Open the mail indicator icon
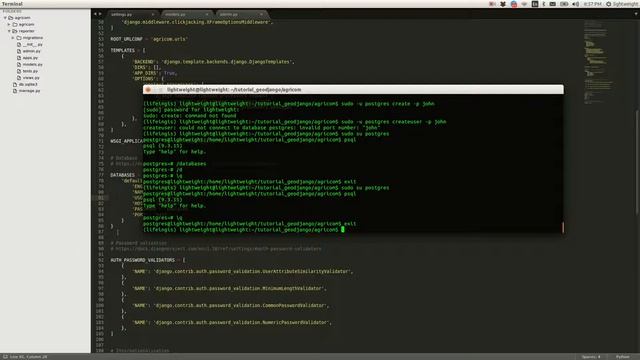The image size is (640, 360). coord(553,4)
